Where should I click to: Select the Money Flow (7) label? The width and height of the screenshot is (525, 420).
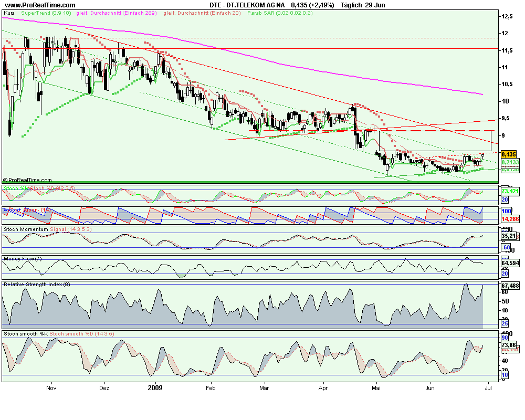[x=23, y=259]
